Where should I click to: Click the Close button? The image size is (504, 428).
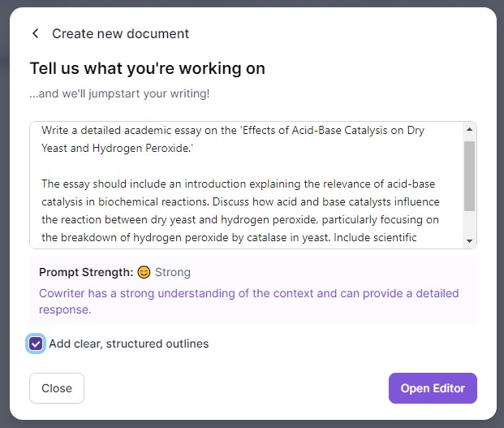tap(57, 388)
